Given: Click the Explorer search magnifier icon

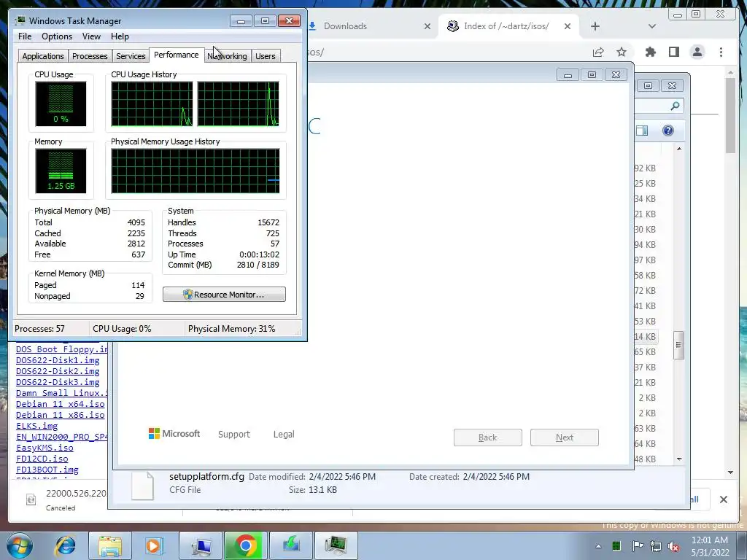Looking at the screenshot, I should coord(675,106).
